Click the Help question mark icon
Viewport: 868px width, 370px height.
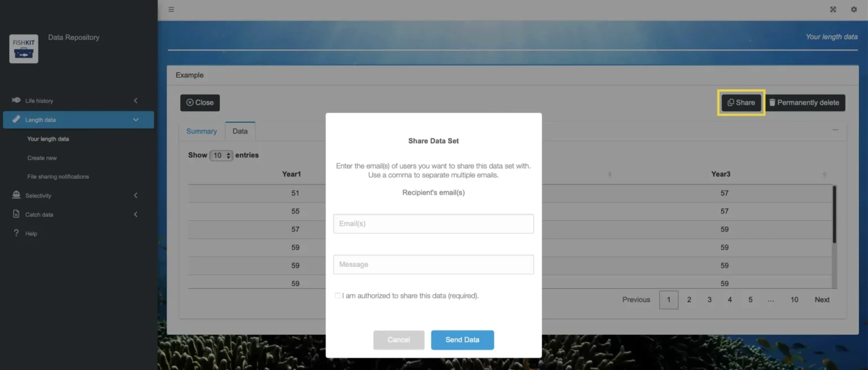[x=16, y=233]
